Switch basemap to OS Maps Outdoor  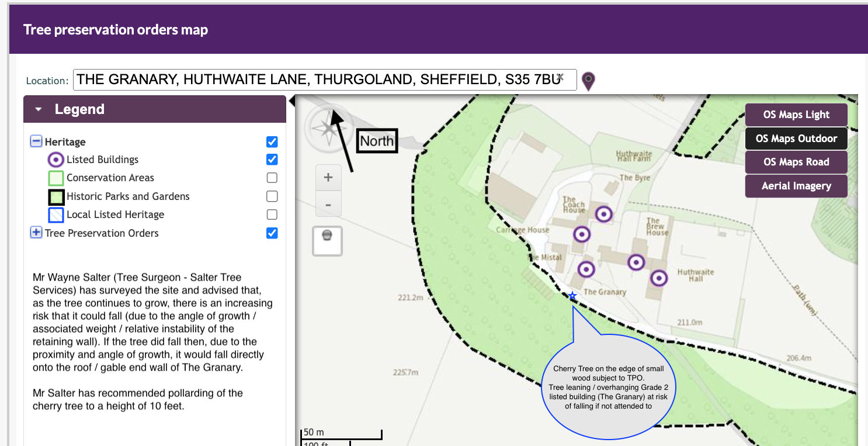(796, 139)
